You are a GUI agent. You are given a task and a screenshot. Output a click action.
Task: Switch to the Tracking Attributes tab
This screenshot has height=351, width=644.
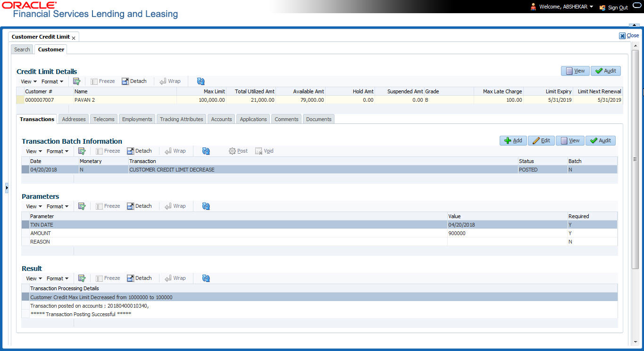181,119
